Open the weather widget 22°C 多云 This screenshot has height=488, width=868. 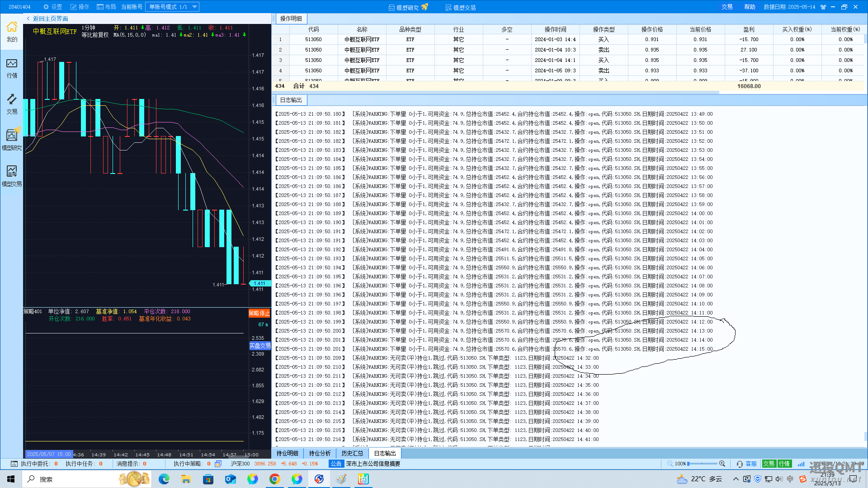coord(699,479)
